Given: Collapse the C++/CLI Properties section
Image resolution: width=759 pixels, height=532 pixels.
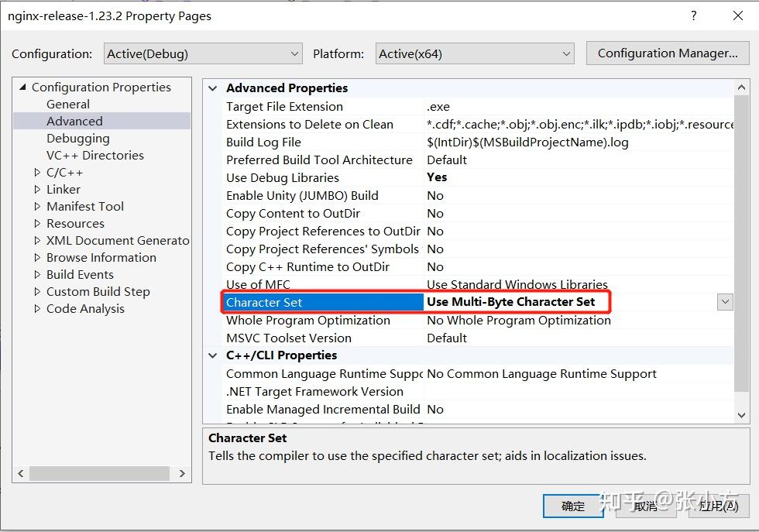Looking at the screenshot, I should (x=212, y=355).
